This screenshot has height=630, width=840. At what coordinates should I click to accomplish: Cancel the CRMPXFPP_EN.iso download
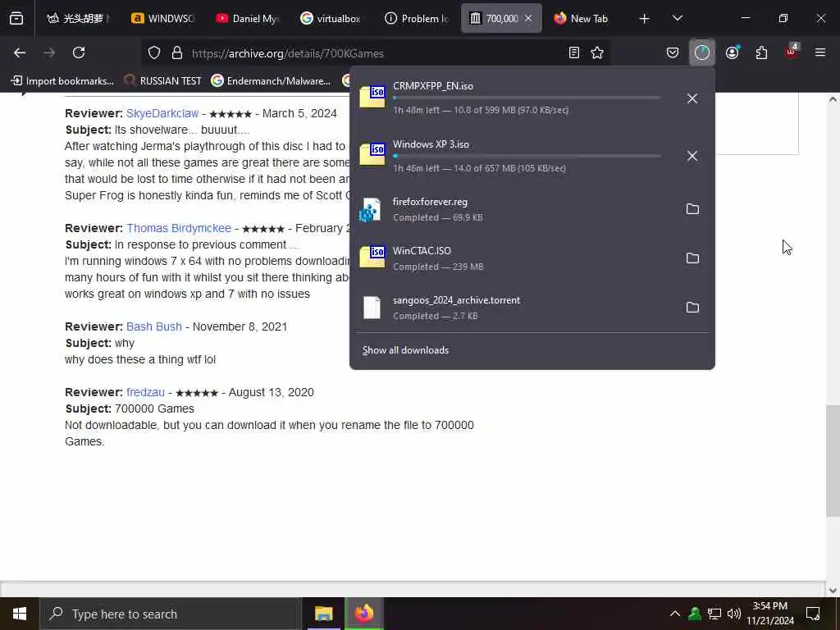(692, 98)
